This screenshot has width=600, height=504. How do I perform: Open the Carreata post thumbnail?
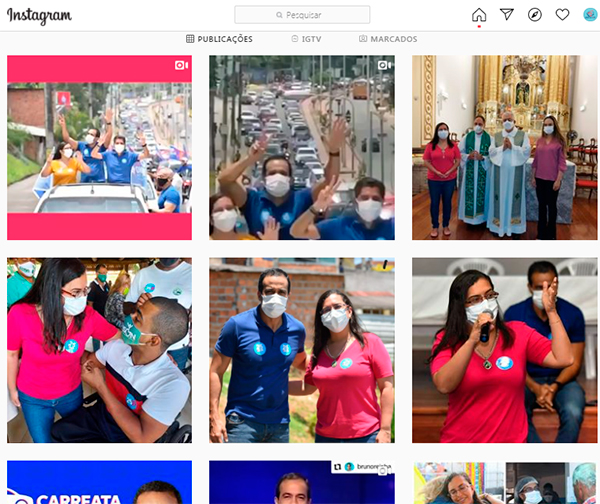click(99, 483)
